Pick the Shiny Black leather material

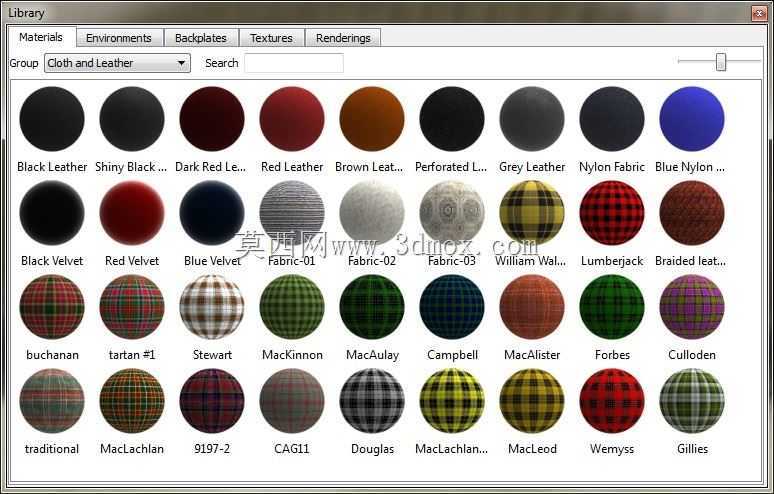click(x=132, y=119)
